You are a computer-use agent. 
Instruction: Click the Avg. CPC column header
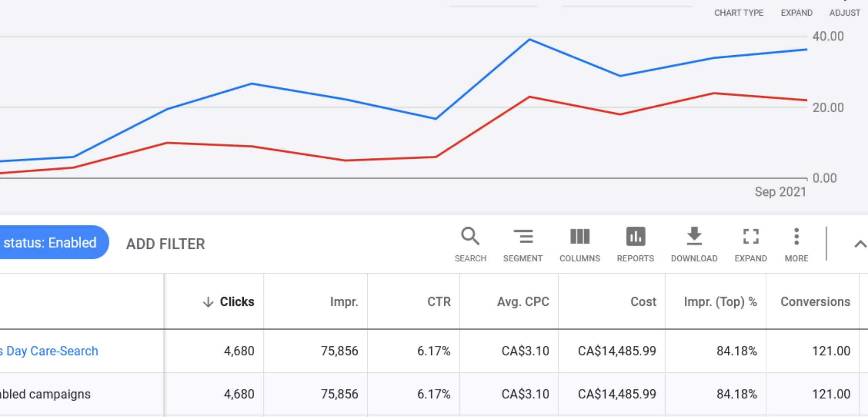pos(523,302)
